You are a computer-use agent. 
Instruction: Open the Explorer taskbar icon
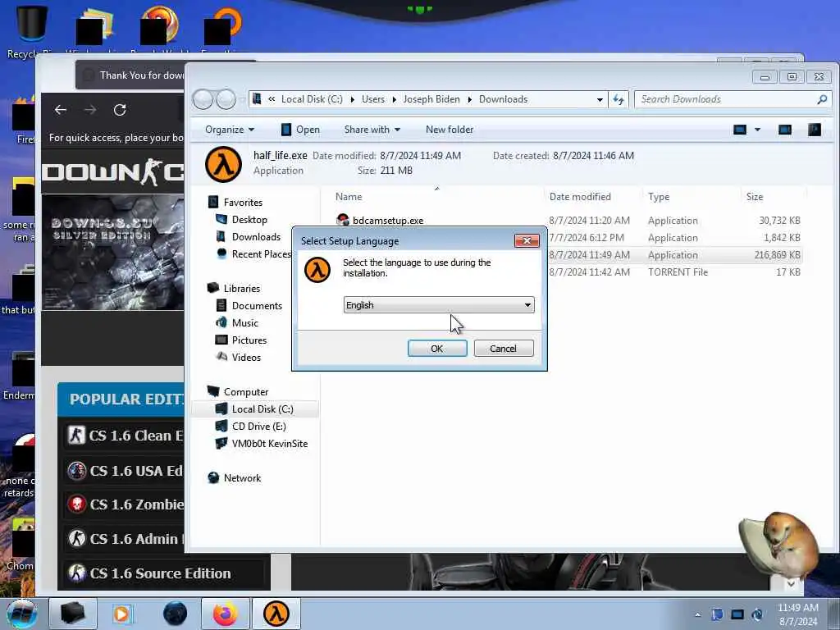(73, 614)
